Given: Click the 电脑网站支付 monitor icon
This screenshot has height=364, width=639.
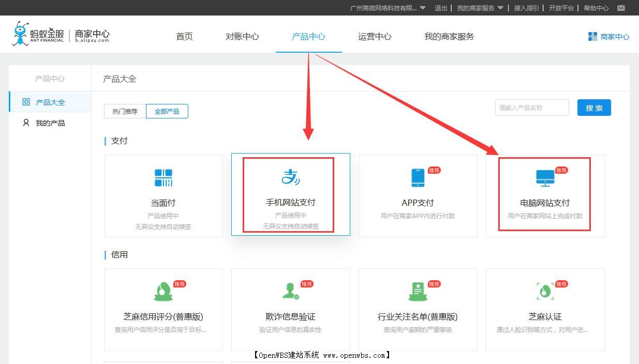Looking at the screenshot, I should pos(545,177).
